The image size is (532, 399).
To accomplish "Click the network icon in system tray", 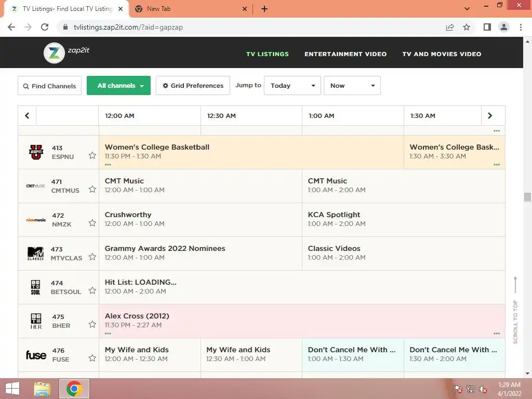I will 471,389.
